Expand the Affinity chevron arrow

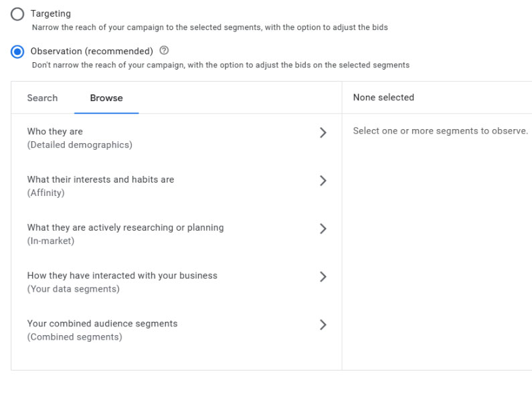click(323, 181)
